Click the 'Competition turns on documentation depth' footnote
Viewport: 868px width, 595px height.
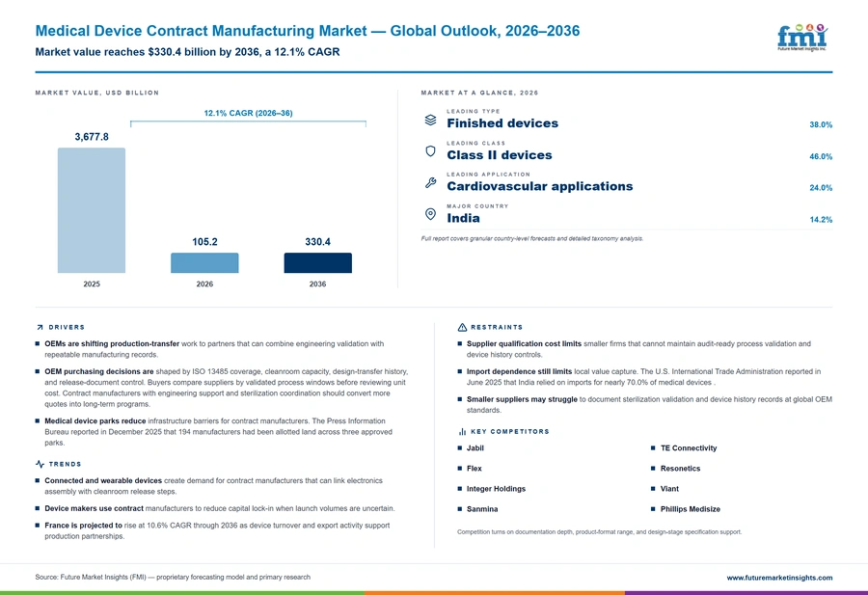pos(599,532)
